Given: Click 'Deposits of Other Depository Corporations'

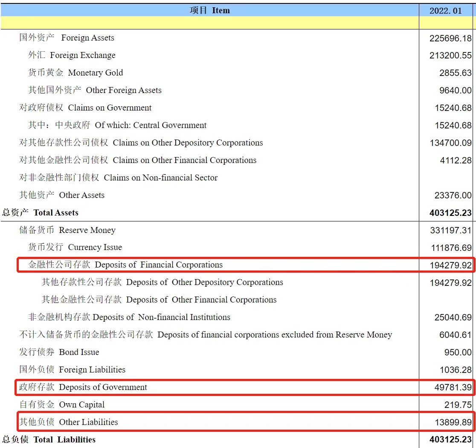Looking at the screenshot, I should (162, 282).
